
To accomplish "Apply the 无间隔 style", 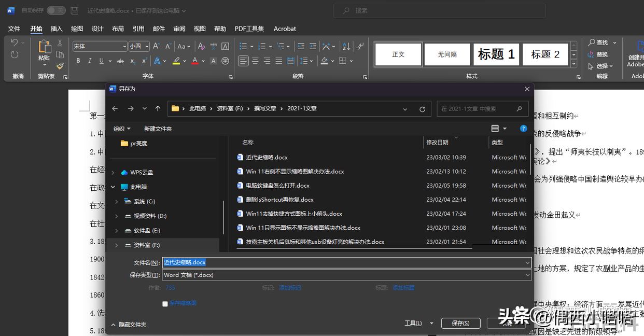I will pos(447,54).
